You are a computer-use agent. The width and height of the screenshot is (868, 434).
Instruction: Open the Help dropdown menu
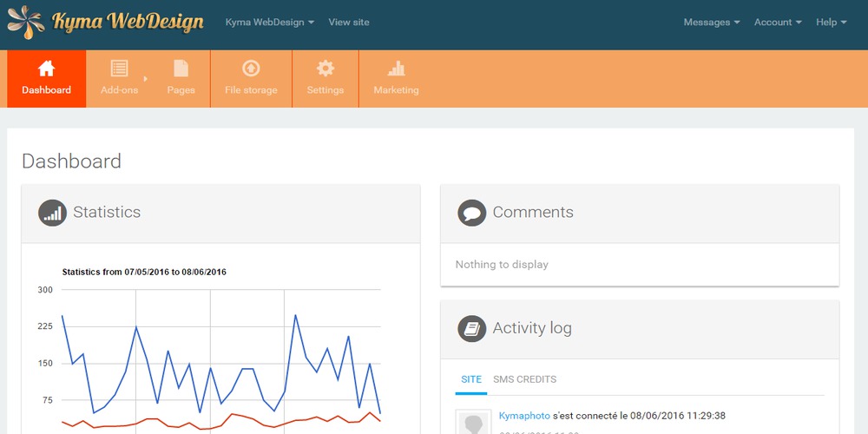pyautogui.click(x=831, y=23)
